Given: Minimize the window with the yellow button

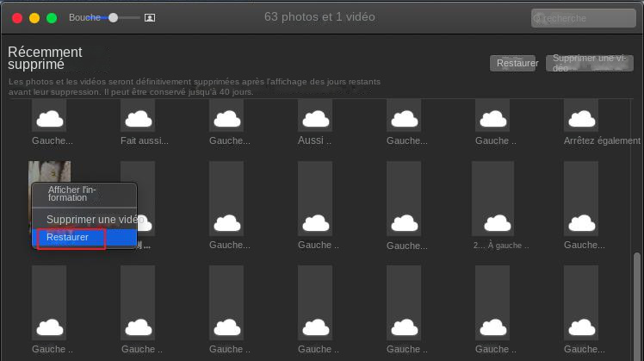Looking at the screenshot, I should point(34,18).
